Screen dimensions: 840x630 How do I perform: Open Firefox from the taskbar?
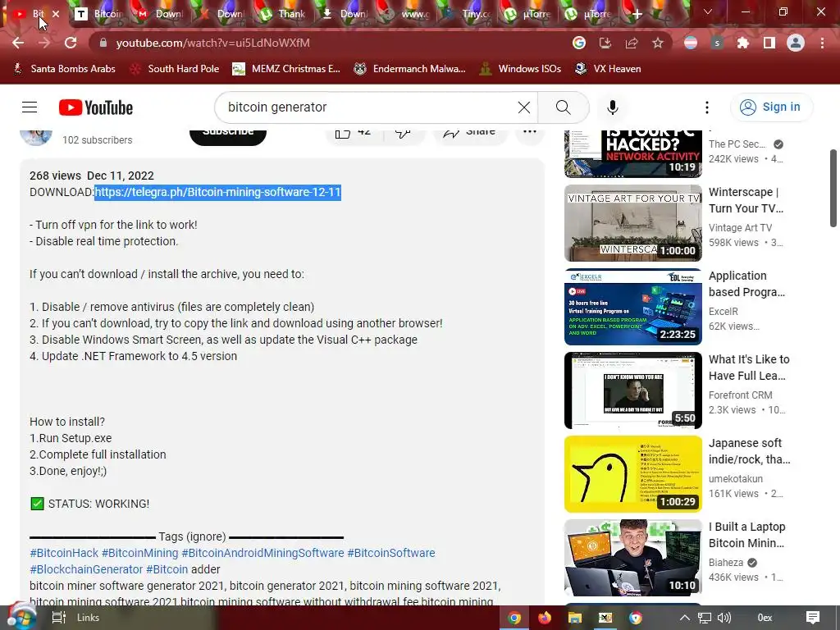545,618
